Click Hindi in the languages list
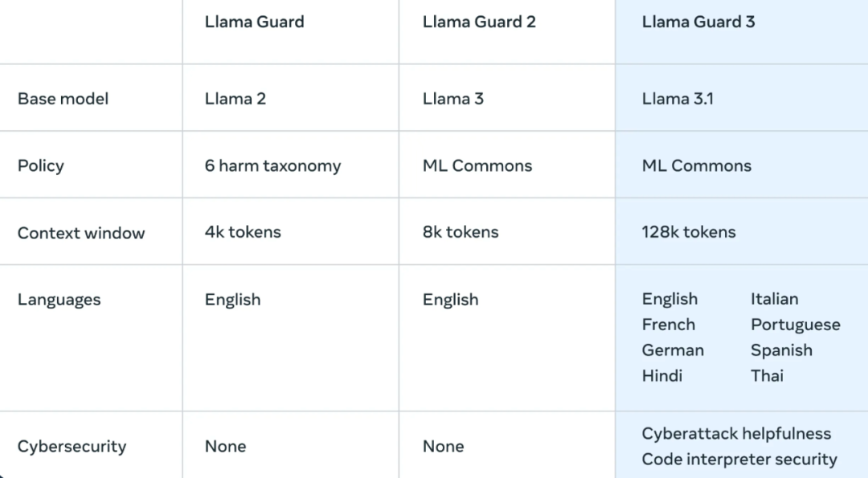Viewport: 868px width, 478px height. tap(661, 375)
